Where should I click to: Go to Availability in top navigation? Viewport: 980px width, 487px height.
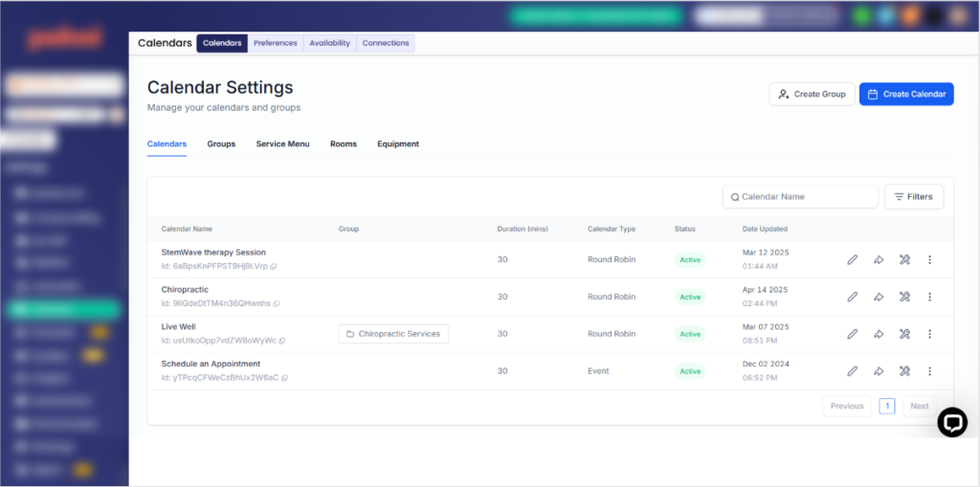point(329,43)
